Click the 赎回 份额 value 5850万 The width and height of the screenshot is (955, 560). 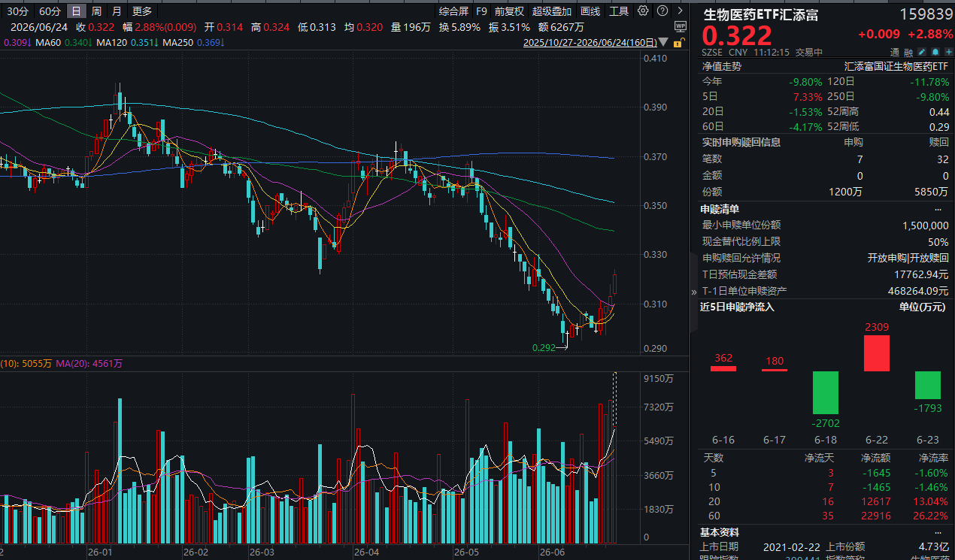pos(932,192)
